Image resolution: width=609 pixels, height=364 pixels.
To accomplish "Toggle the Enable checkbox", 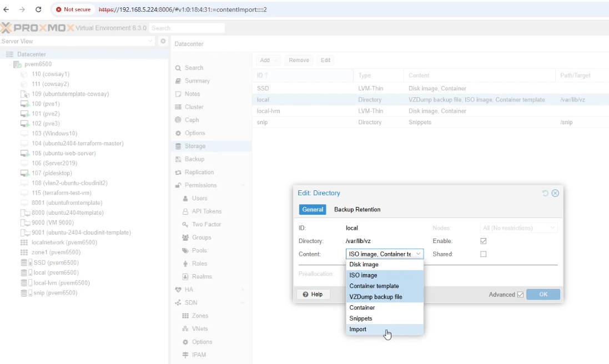I will click(483, 241).
